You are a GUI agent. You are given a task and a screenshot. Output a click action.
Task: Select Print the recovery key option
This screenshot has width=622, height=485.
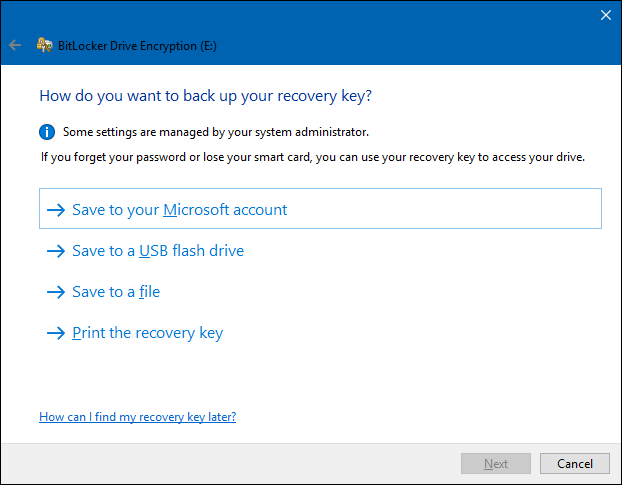pos(147,333)
